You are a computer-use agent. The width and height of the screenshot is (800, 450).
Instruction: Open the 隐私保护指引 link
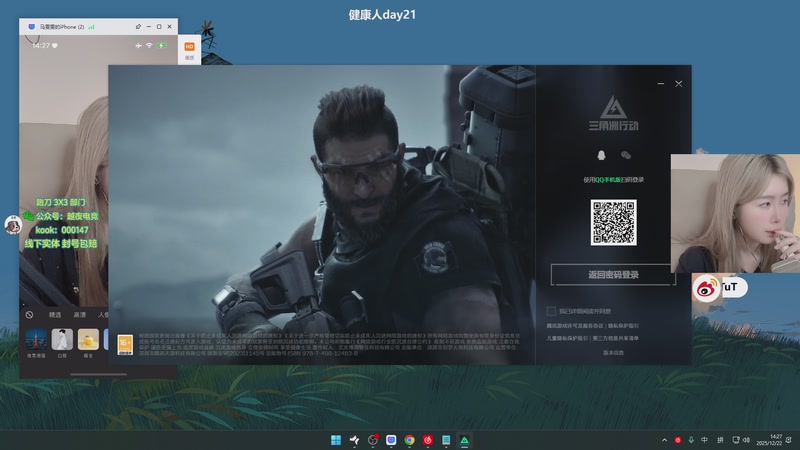(x=623, y=326)
